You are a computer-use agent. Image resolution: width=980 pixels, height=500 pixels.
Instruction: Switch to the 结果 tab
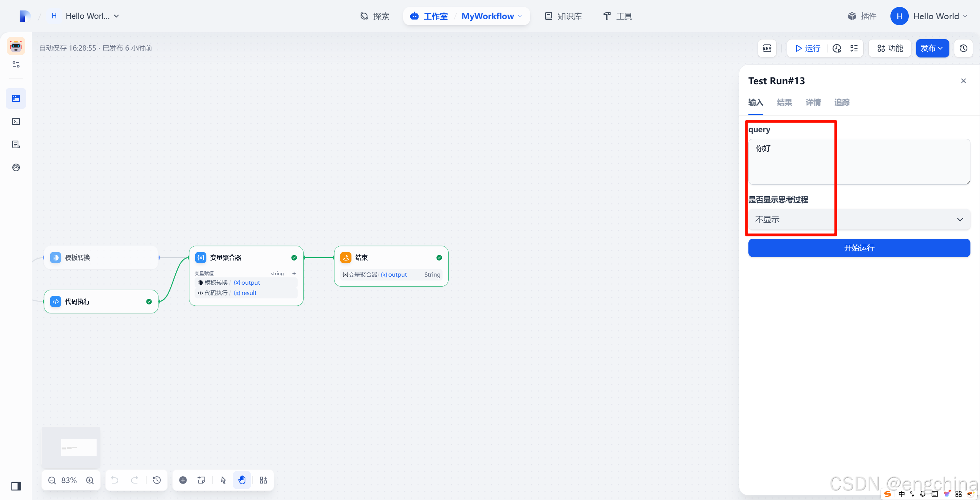(784, 103)
